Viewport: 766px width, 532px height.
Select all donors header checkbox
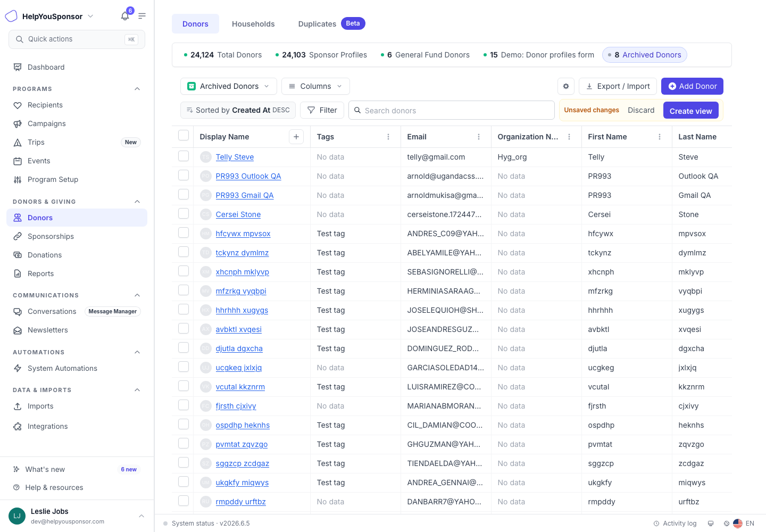pyautogui.click(x=184, y=135)
